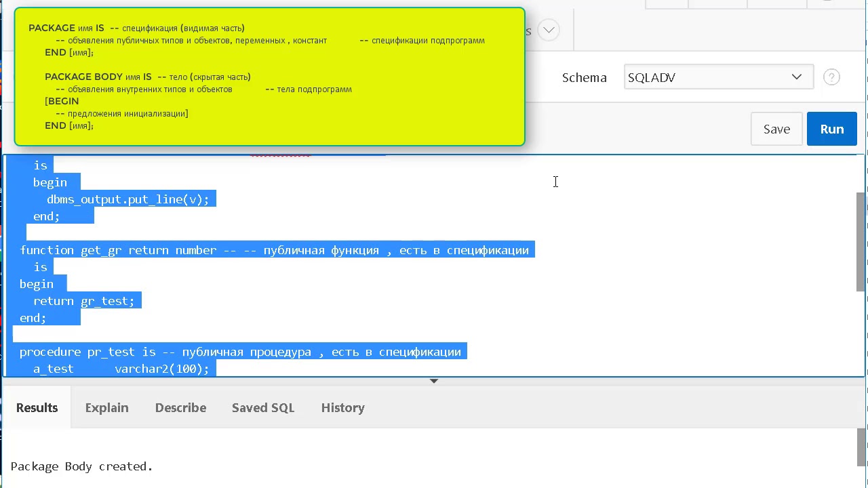Save the current SQL command

click(x=776, y=129)
